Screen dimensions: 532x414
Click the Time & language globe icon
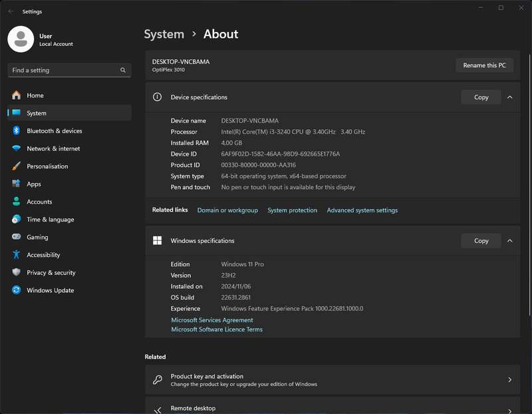(x=16, y=219)
